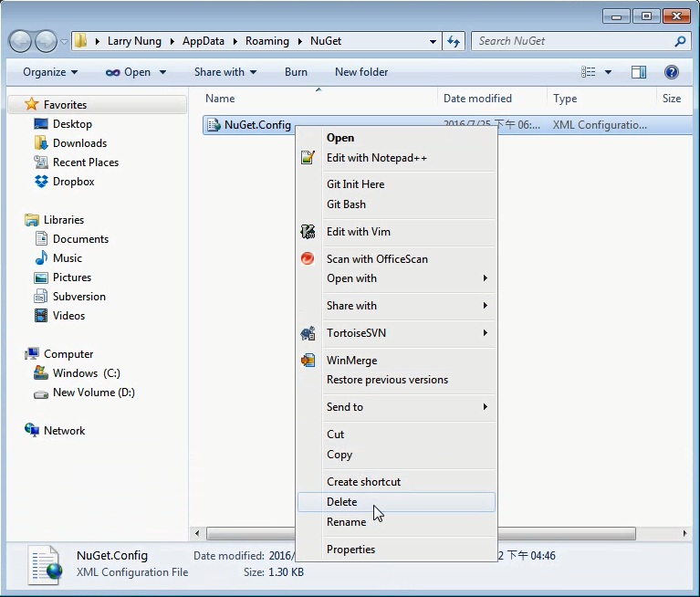Image resolution: width=700 pixels, height=597 pixels.
Task: Open the dropdown arrow next to Open
Action: 163,72
